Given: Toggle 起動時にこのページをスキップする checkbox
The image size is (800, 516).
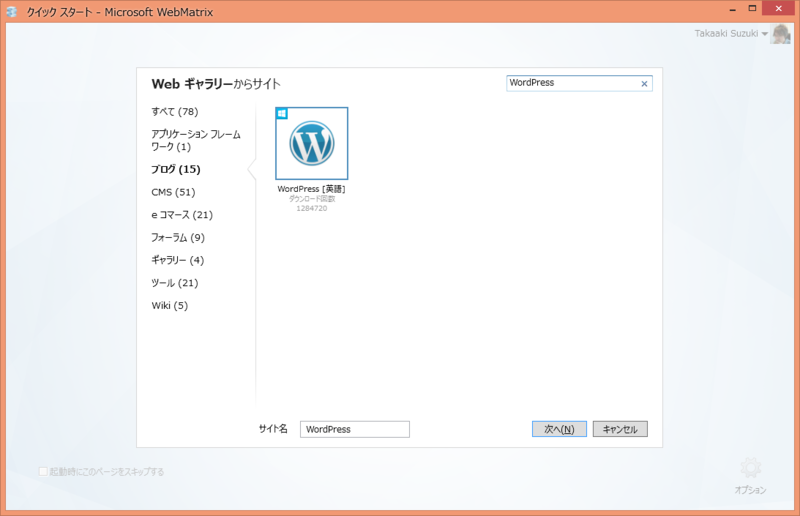Looking at the screenshot, I should (x=43, y=472).
